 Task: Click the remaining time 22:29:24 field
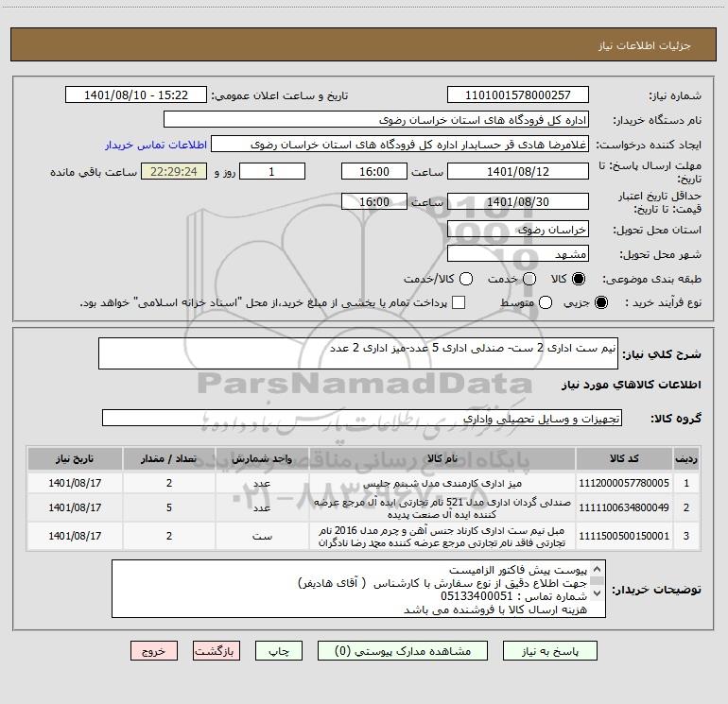(x=174, y=172)
